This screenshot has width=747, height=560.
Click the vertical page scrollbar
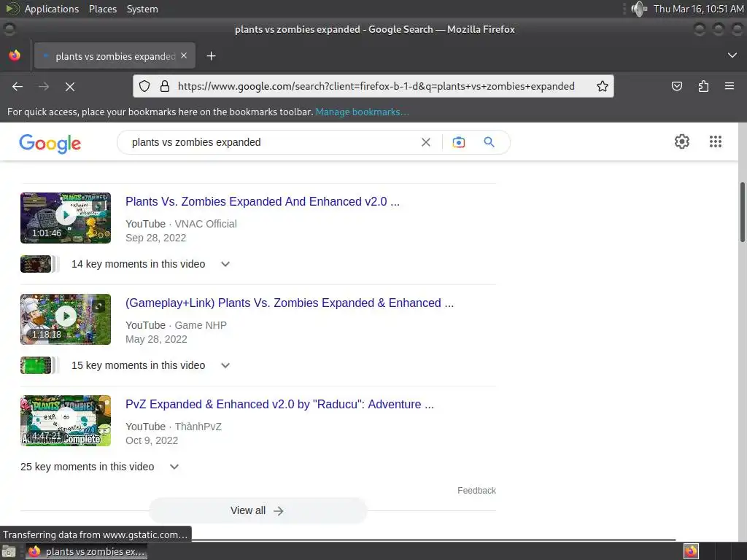(742, 212)
